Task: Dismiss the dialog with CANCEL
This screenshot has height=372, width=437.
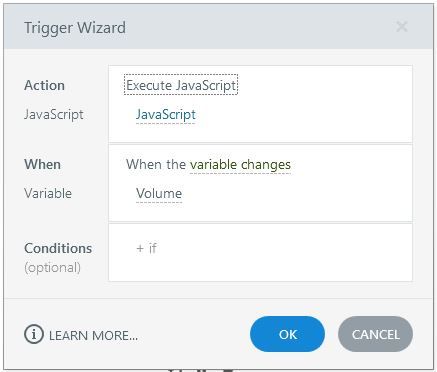Action: click(x=375, y=334)
